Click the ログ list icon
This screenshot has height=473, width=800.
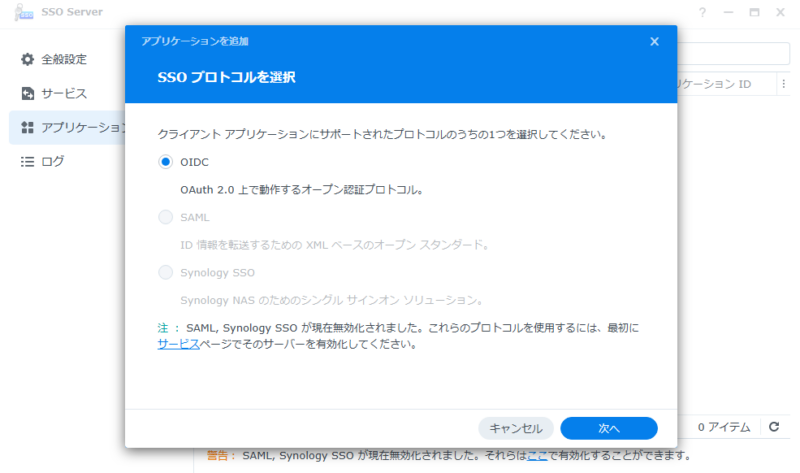coord(27,162)
